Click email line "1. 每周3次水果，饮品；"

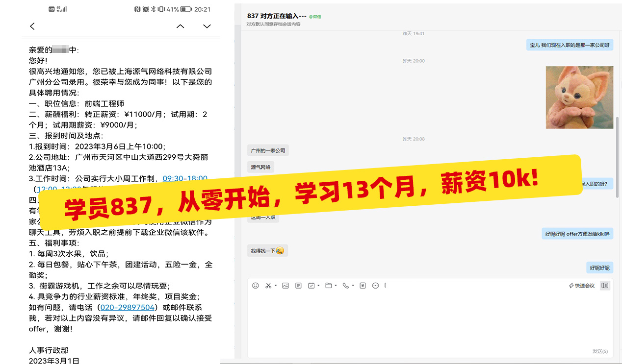pyautogui.click(x=69, y=254)
